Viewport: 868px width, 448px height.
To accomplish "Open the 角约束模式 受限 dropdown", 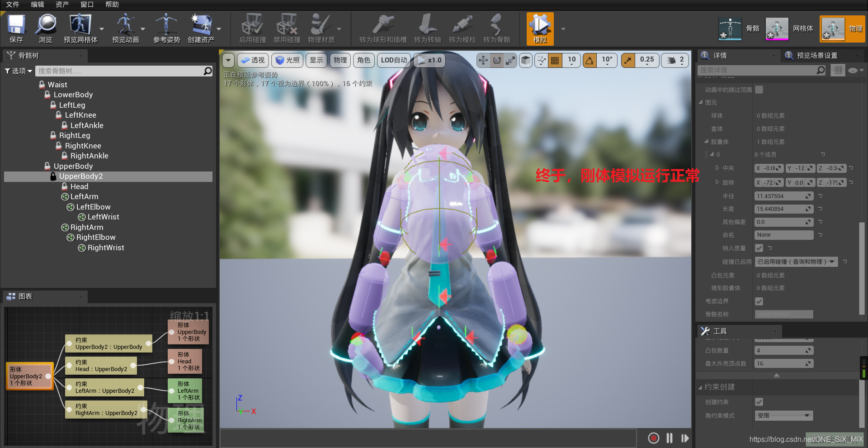I will click(x=783, y=415).
